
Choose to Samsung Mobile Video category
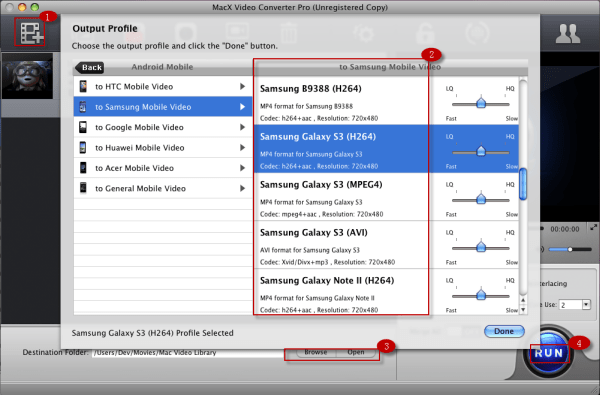163,107
